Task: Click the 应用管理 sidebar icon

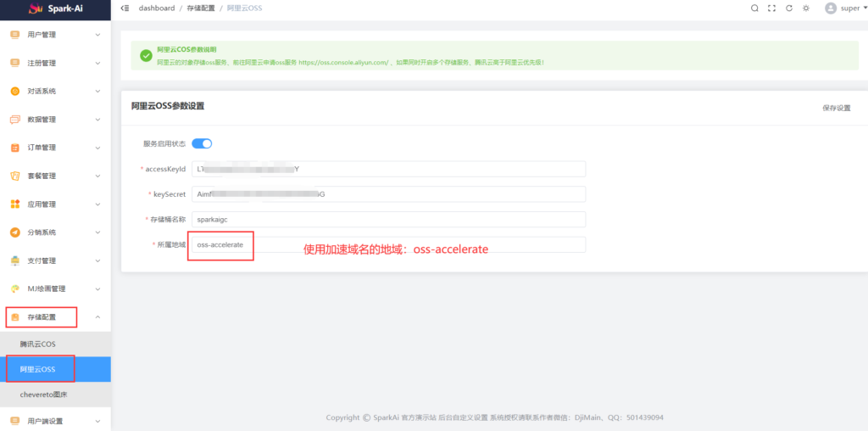Action: click(x=14, y=204)
